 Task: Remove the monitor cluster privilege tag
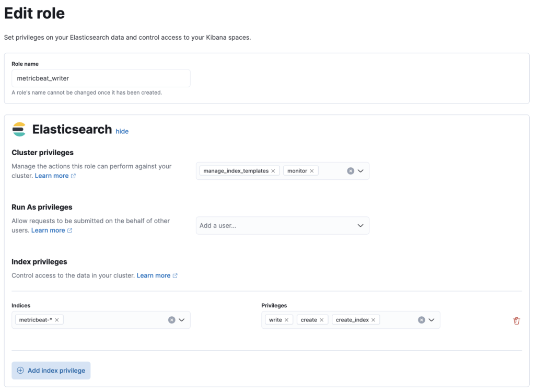(x=311, y=171)
